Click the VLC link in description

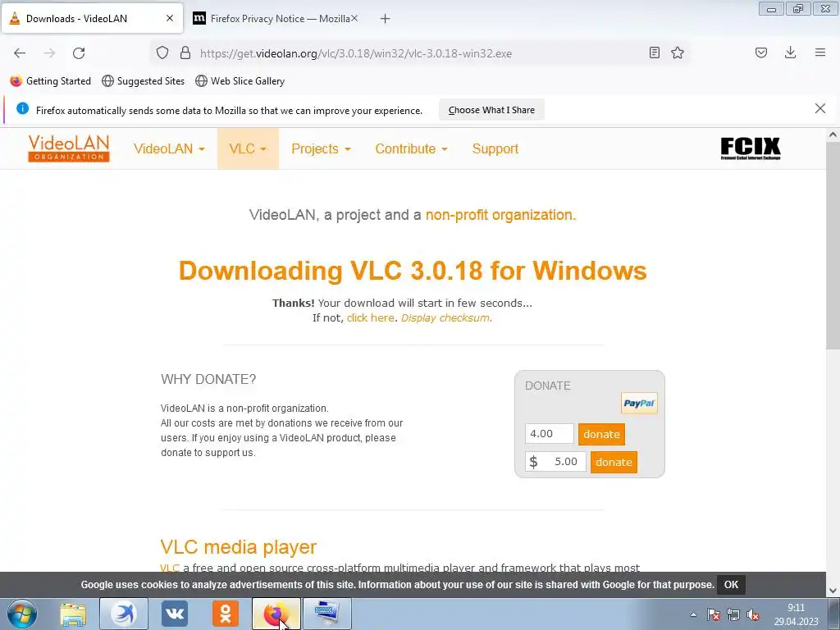170,568
